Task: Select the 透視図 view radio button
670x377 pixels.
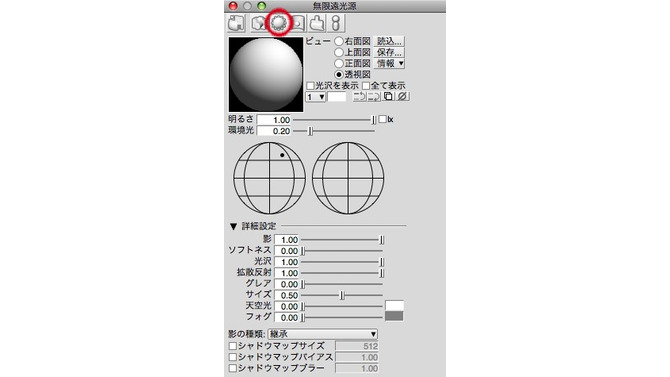Action: (x=339, y=75)
